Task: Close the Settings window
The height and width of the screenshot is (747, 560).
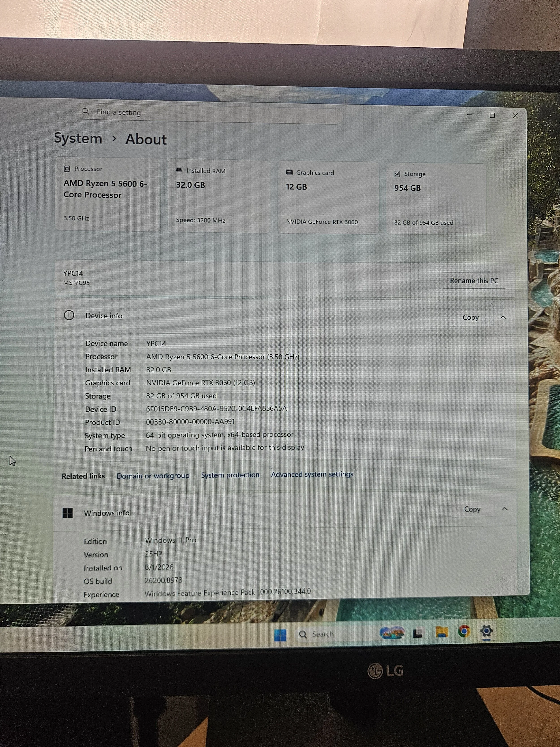Action: pos(515,116)
